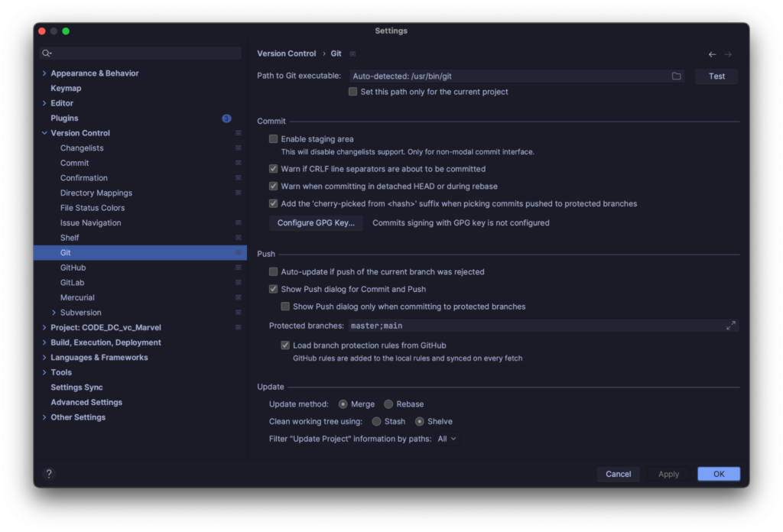
Task: Open folder browser for Git executable path
Action: tap(676, 76)
